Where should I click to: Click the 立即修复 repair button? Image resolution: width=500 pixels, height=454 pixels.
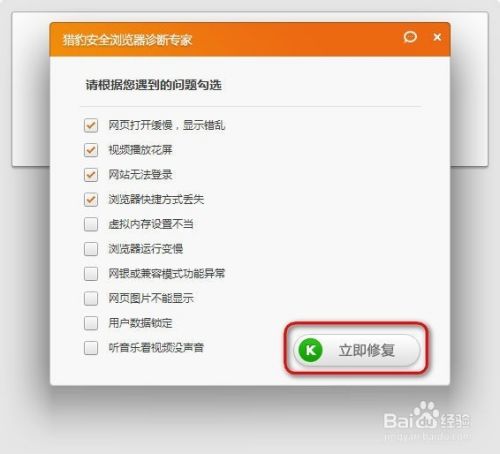click(x=357, y=350)
